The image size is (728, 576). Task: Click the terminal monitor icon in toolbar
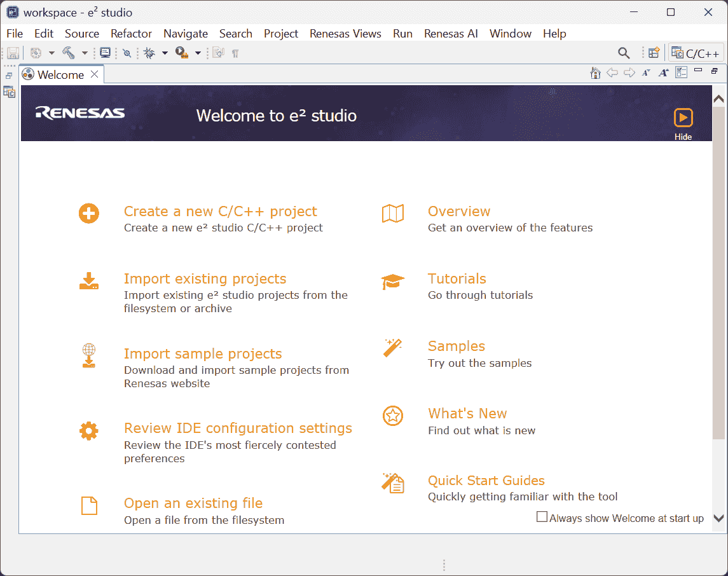pyautogui.click(x=106, y=53)
